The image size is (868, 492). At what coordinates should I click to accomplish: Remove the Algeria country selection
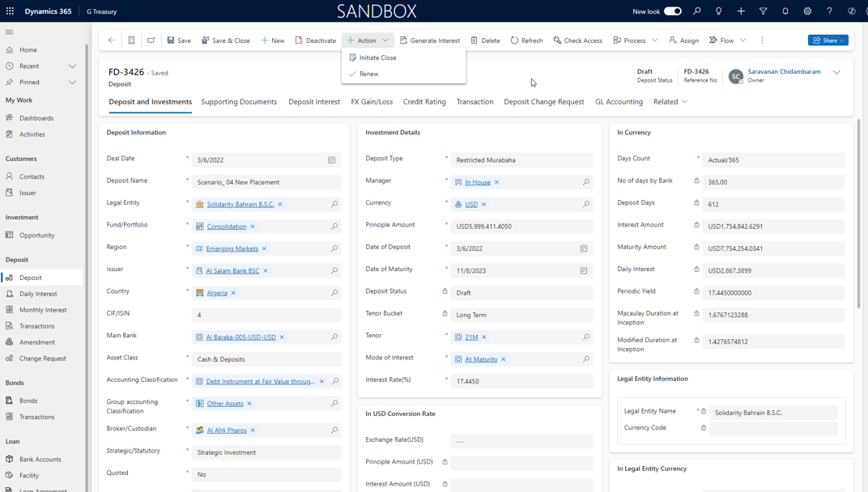(x=234, y=293)
